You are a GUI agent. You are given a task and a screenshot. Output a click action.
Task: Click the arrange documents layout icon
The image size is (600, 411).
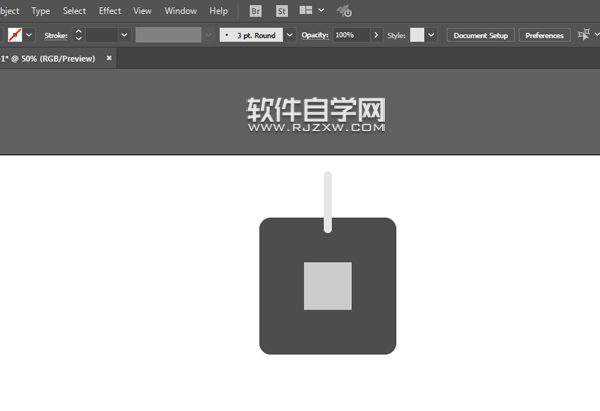(x=307, y=11)
